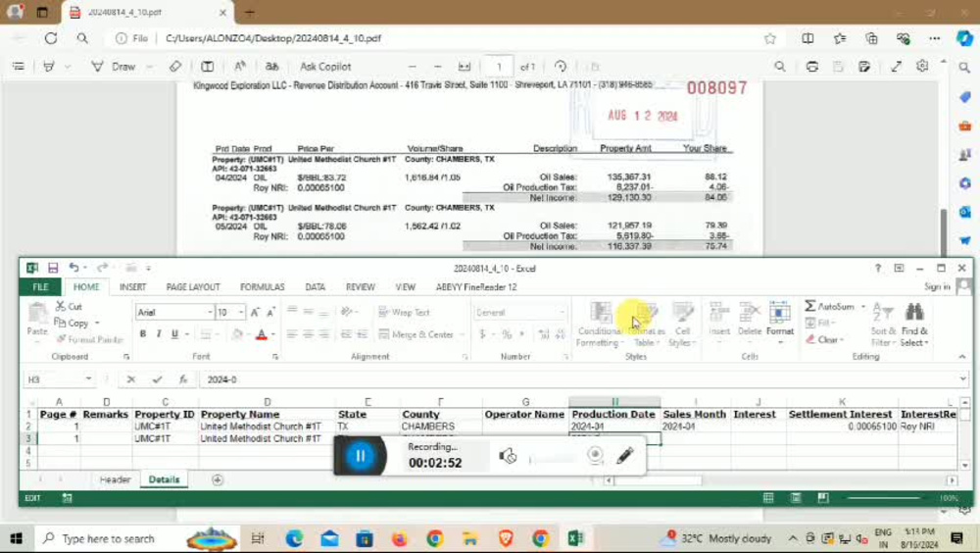Screen dimensions: 980x553
Task: Open recorder pen annotation tool
Action: point(625,455)
